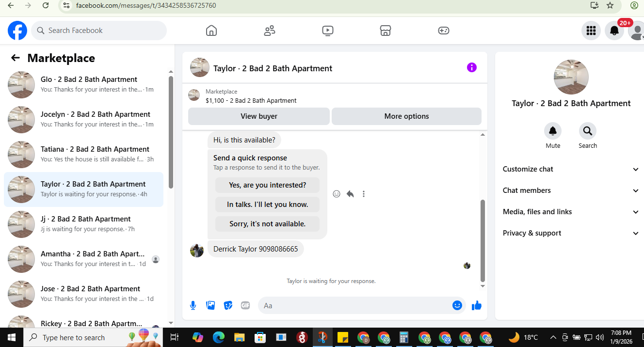The height and width of the screenshot is (347, 644).
Task: Open Video (Watch) icon in top navigation
Action: coord(327,31)
